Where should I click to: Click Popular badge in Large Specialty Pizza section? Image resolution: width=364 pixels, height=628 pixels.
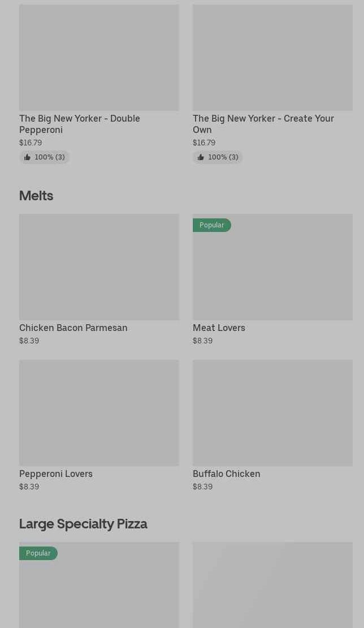(x=38, y=553)
